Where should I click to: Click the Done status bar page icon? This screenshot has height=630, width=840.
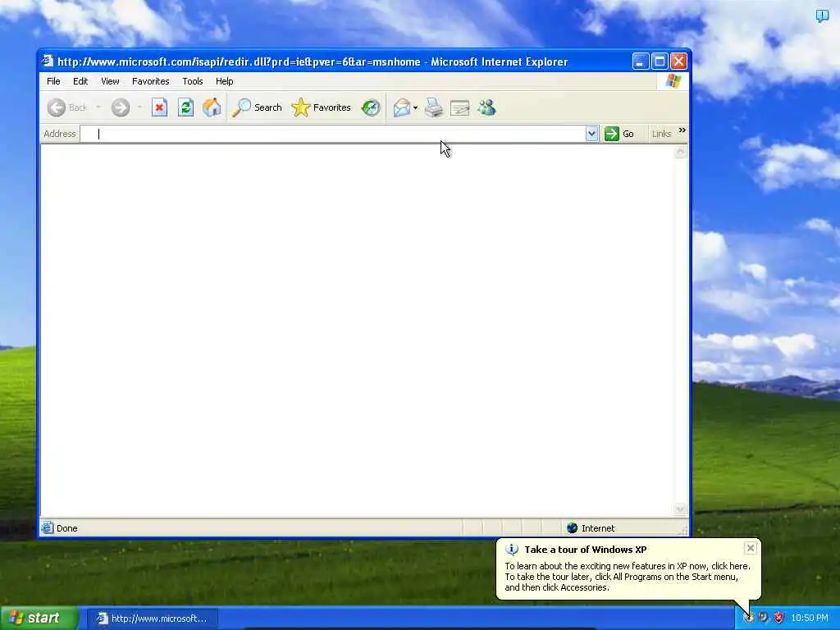[x=47, y=527]
